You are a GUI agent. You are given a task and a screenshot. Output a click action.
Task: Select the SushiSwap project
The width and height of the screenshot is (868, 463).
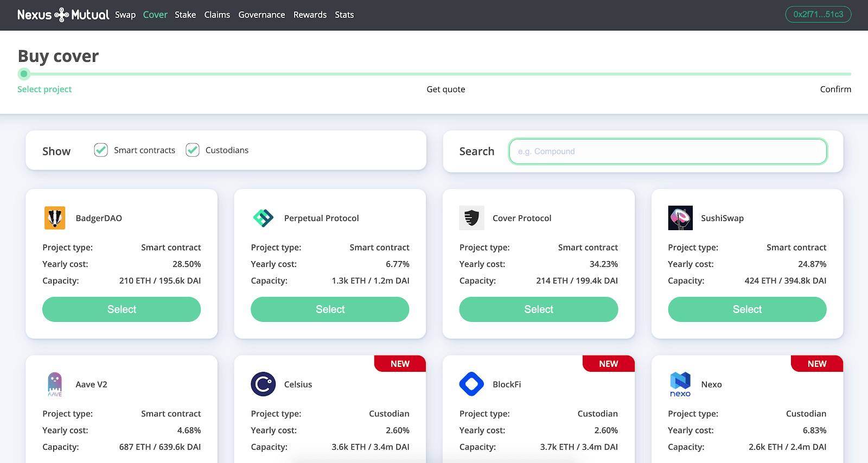747,309
